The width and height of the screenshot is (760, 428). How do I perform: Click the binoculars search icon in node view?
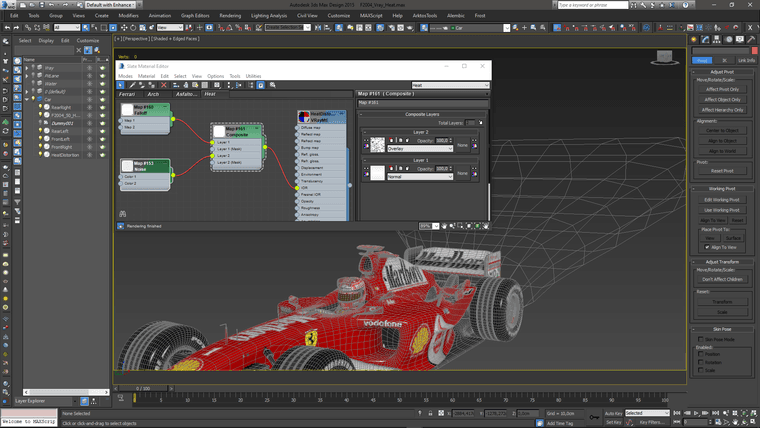[x=123, y=214]
